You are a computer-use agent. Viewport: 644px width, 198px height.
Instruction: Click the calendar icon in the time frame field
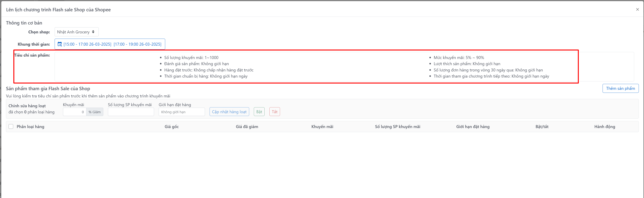click(x=60, y=44)
